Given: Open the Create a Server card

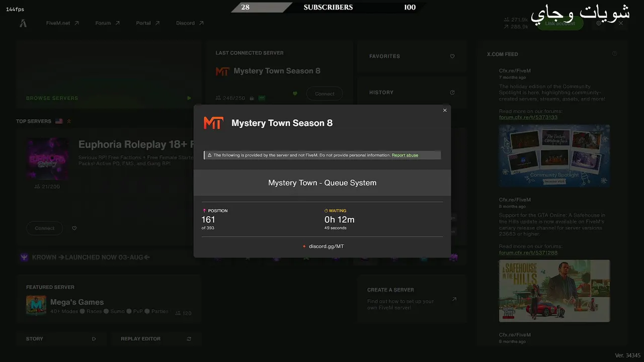Looking at the screenshot, I should point(412,299).
